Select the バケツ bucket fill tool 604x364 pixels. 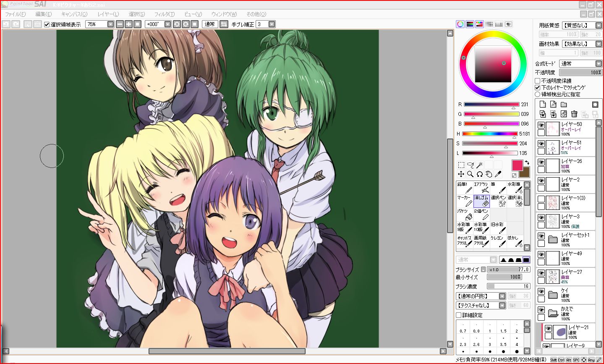(x=465, y=215)
